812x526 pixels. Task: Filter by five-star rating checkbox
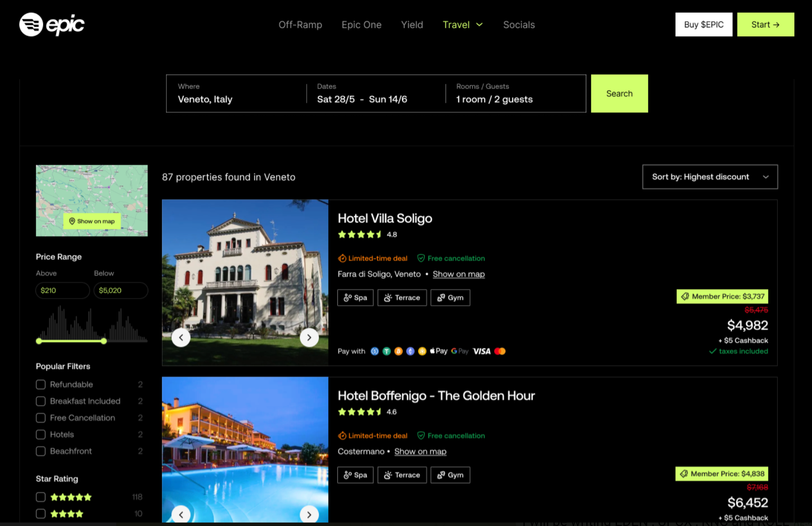click(41, 497)
